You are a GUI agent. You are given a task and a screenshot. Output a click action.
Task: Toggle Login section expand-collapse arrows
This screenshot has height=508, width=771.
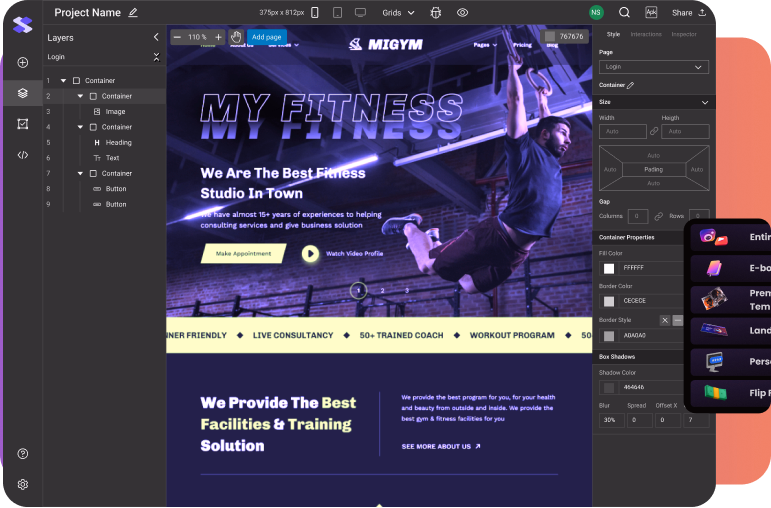tap(156, 57)
